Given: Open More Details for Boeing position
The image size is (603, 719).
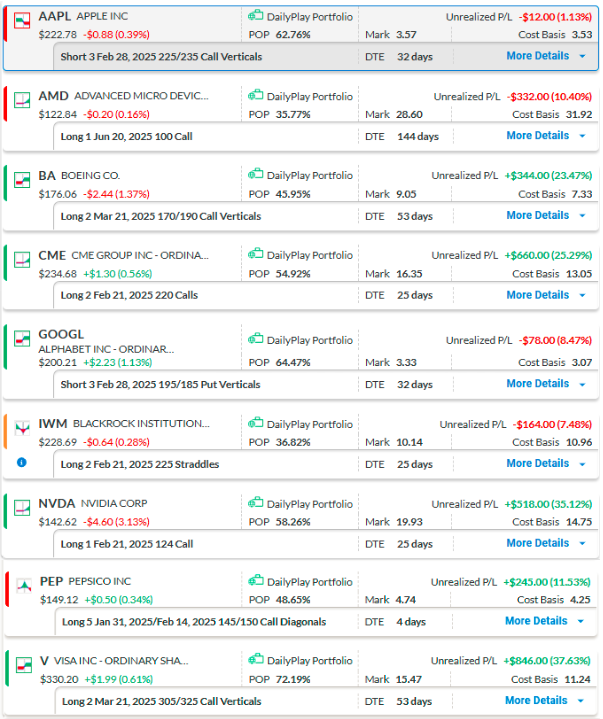Looking at the screenshot, I should coord(537,216).
